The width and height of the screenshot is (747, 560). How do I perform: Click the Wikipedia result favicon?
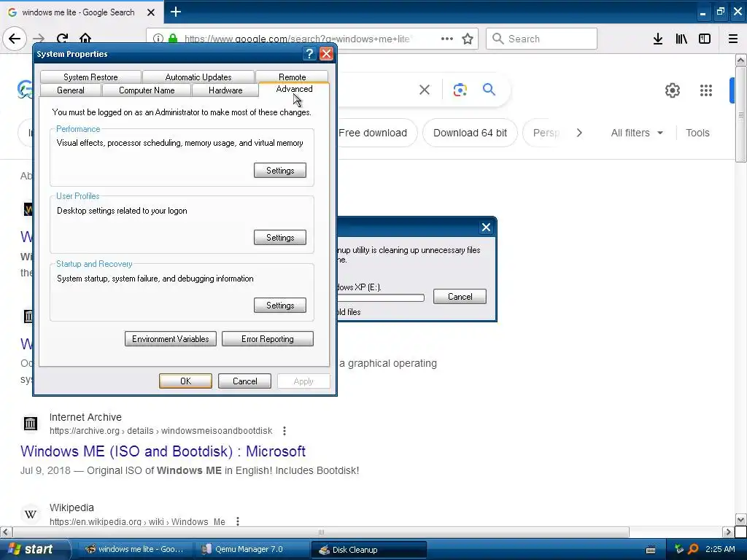(31, 514)
